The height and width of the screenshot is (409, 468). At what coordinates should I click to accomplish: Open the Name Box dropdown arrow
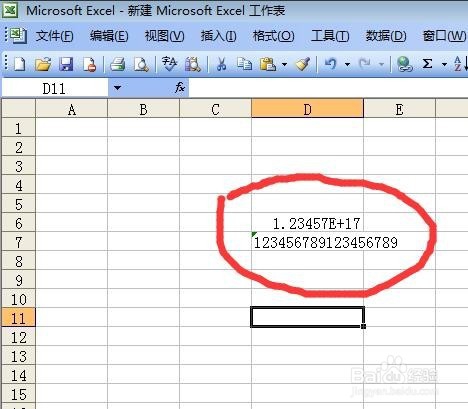coord(117,88)
